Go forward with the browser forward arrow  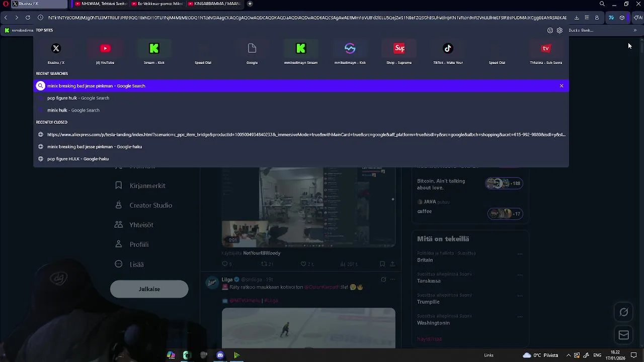[17, 18]
